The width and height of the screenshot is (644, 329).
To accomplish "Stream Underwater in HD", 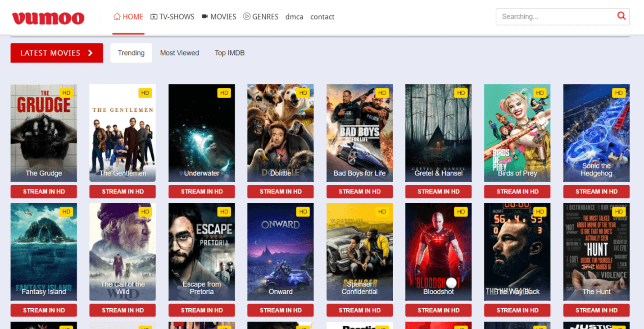I will tap(202, 192).
